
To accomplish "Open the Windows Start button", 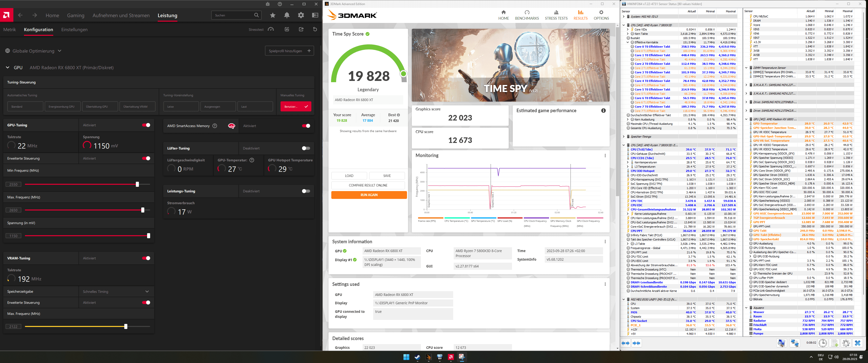I will point(406,357).
